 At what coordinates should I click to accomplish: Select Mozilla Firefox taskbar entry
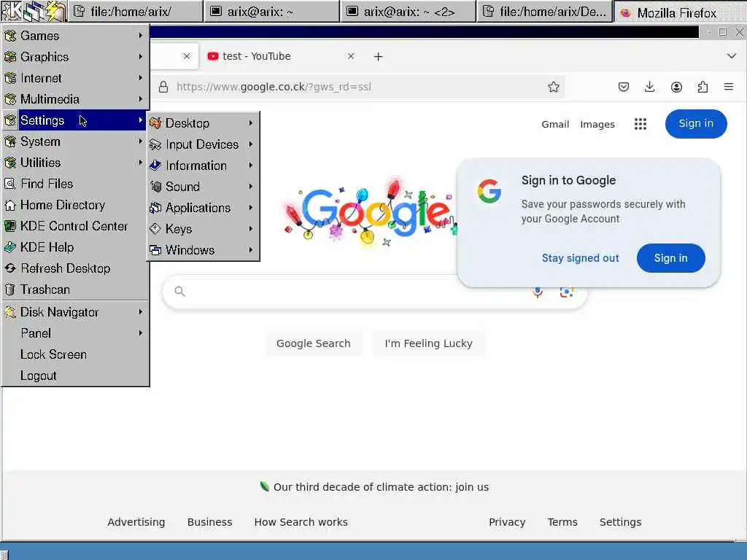681,12
